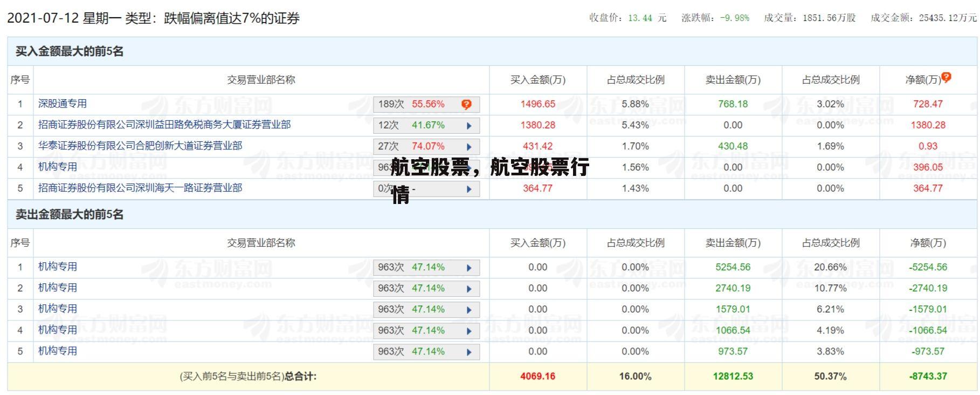Click total percentage 50.37%
This screenshot has width=980, height=395.
pos(831,376)
